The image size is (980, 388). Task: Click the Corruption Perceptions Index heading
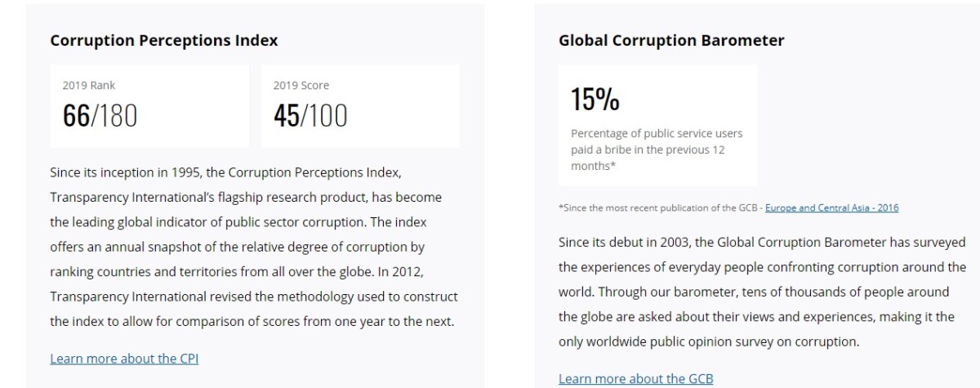coord(164,40)
